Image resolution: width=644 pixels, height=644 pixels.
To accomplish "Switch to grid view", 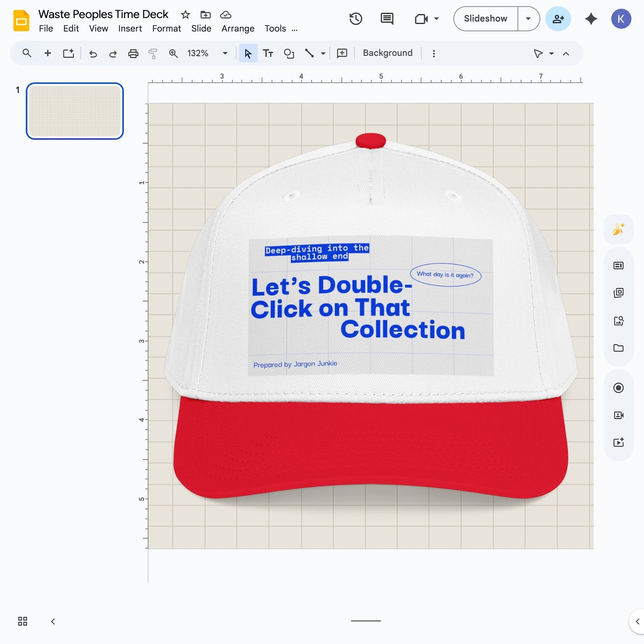I will [23, 621].
